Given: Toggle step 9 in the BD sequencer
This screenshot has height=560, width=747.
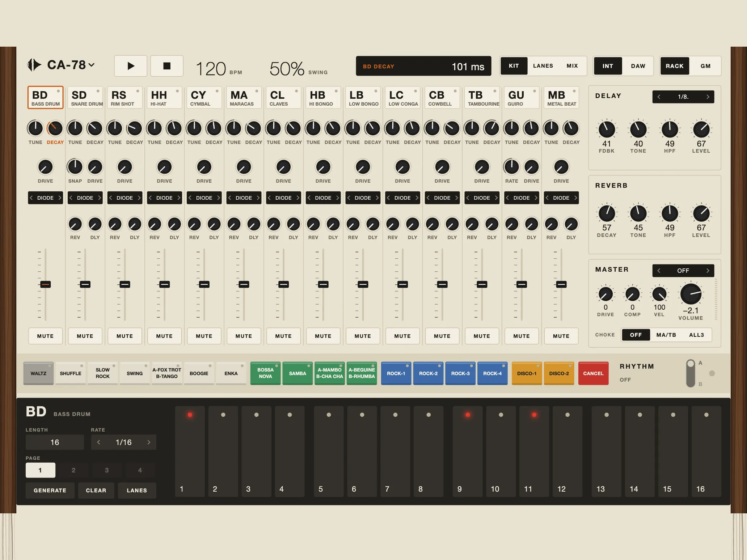Looking at the screenshot, I should pyautogui.click(x=468, y=451).
